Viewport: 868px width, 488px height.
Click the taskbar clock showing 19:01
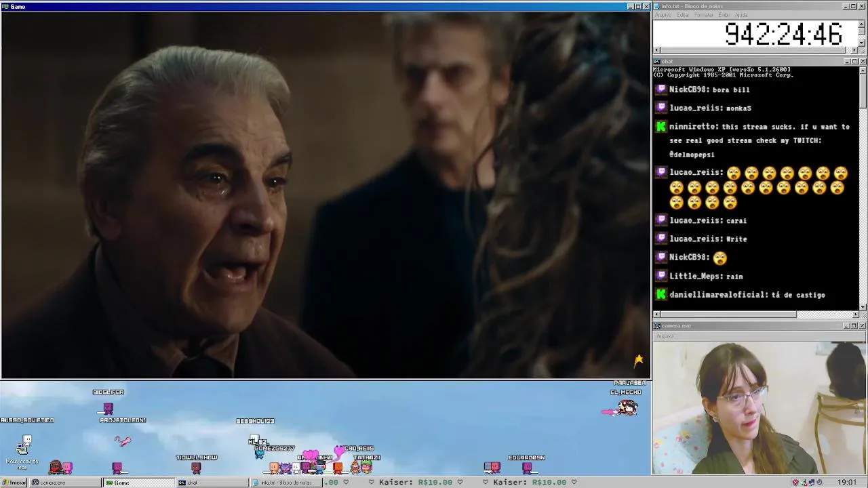click(847, 483)
